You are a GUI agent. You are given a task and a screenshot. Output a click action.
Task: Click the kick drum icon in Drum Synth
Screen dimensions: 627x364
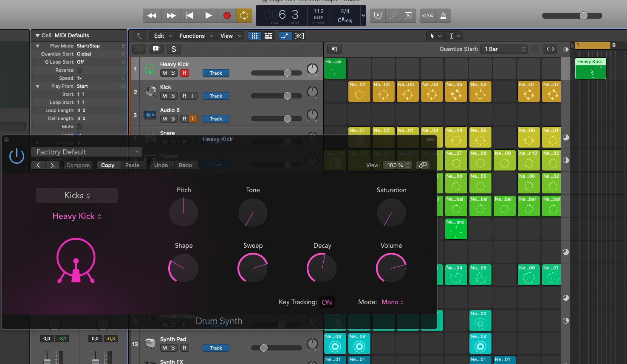[x=76, y=260]
